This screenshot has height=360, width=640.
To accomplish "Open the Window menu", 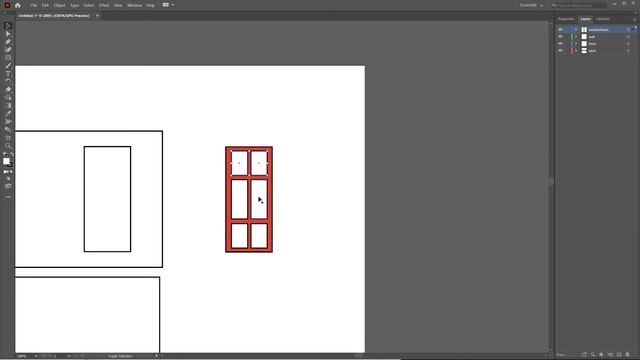I will click(134, 5).
